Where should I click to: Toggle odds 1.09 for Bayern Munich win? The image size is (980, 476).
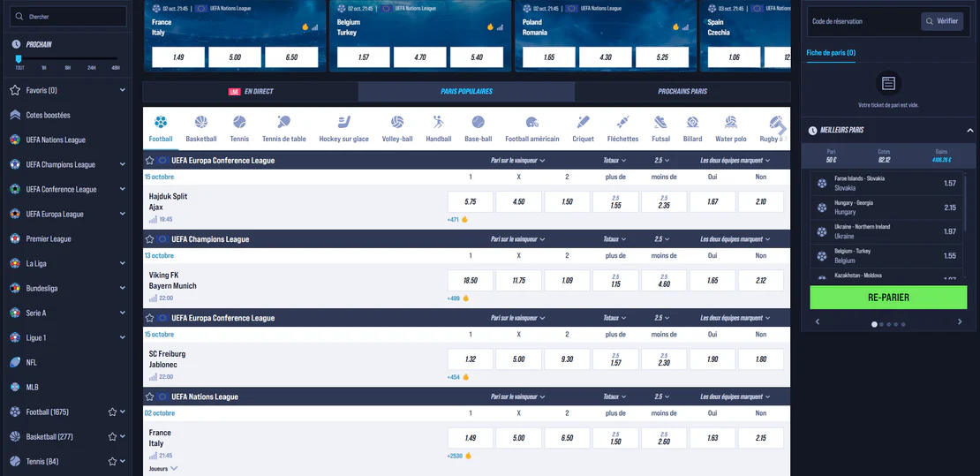coord(567,281)
